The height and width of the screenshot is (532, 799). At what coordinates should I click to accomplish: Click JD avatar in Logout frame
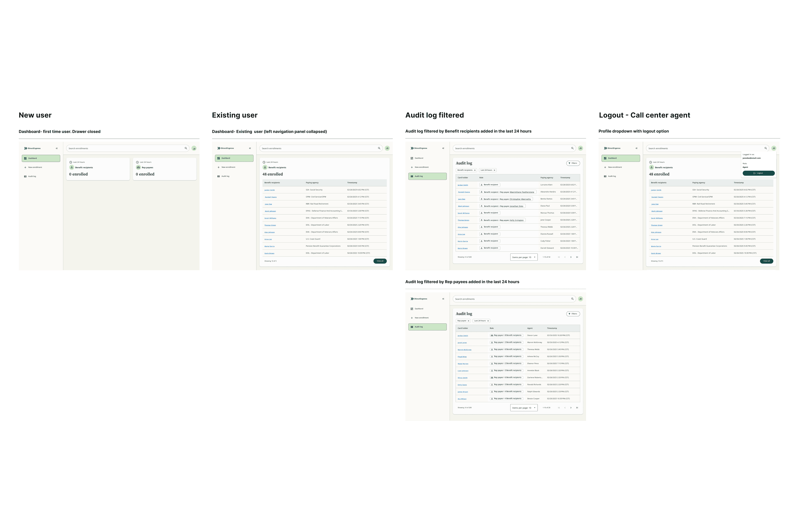(774, 148)
